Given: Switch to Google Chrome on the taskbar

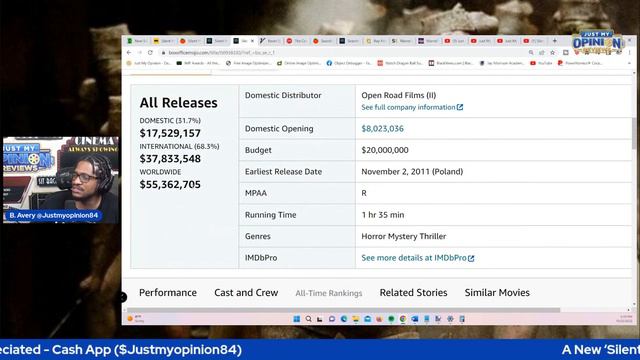Looking at the screenshot, I should [x=403, y=319].
